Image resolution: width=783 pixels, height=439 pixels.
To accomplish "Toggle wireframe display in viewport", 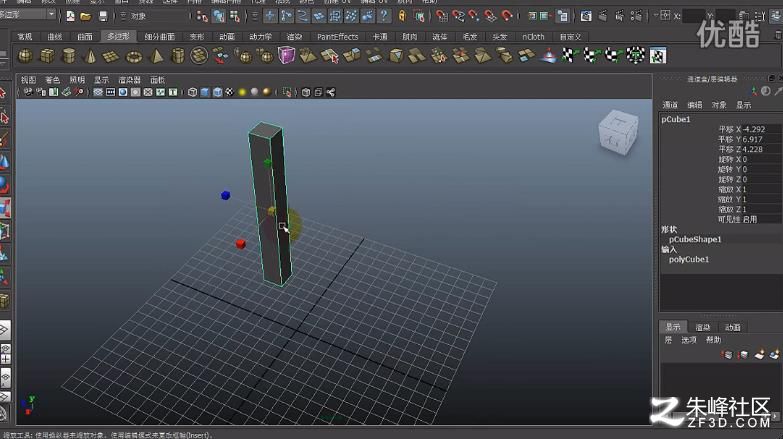I will point(193,92).
